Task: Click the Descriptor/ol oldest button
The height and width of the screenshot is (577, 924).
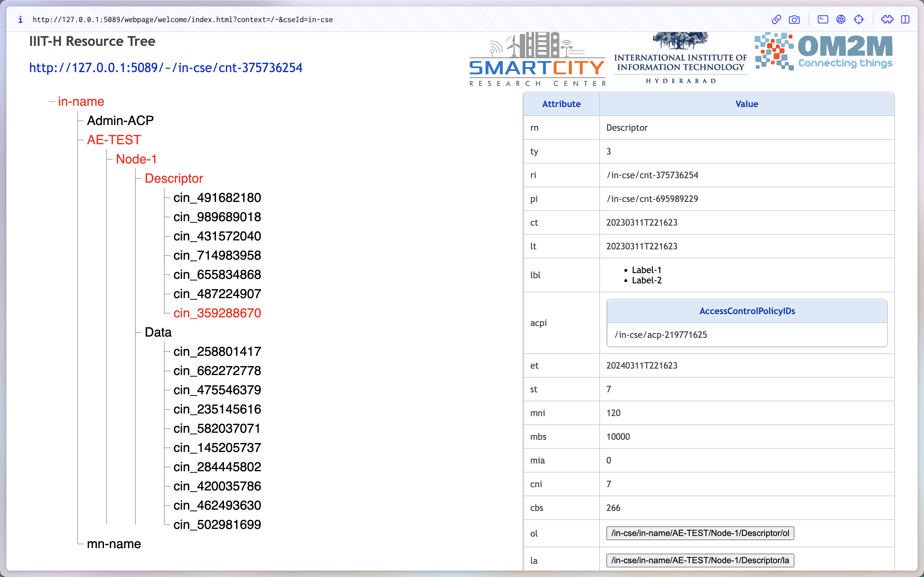Action: (x=700, y=533)
